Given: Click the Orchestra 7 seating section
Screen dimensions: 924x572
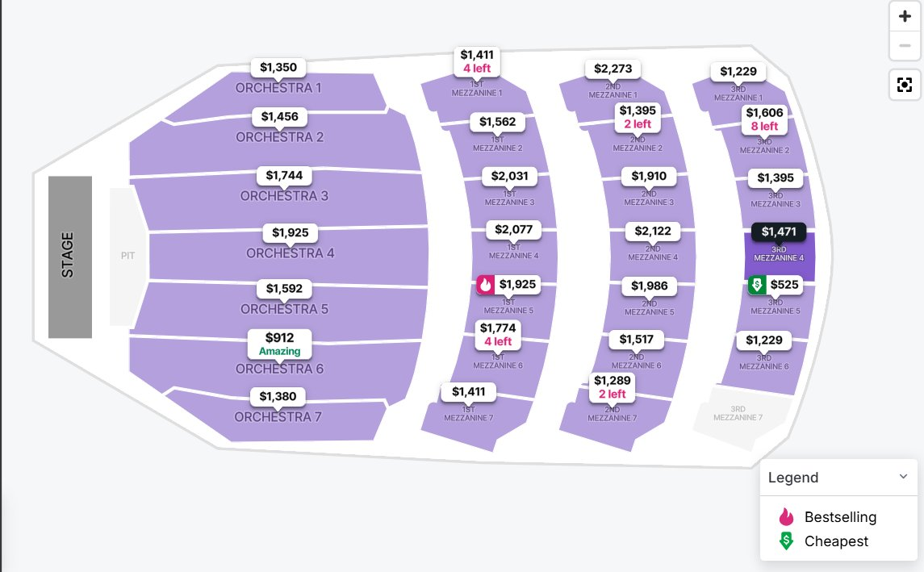Looking at the screenshot, I should tap(277, 418).
